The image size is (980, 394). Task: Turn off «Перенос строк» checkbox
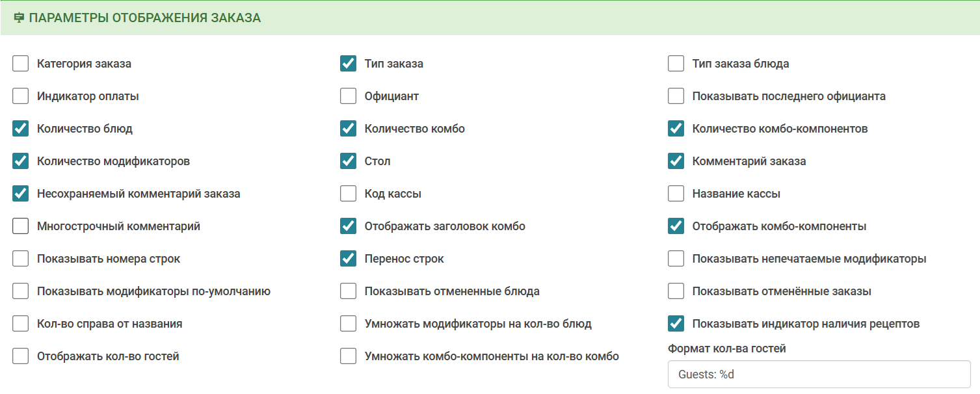click(349, 259)
